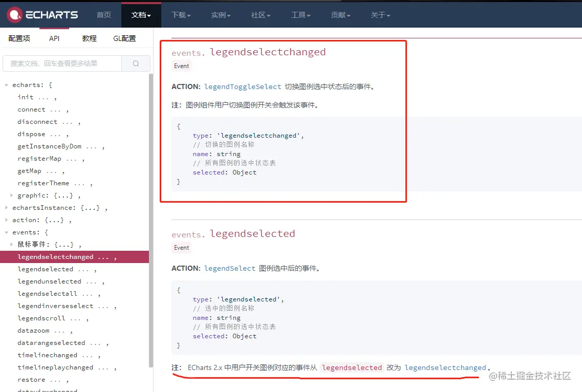
Task: Switch to the 教程 tab
Action: point(90,38)
